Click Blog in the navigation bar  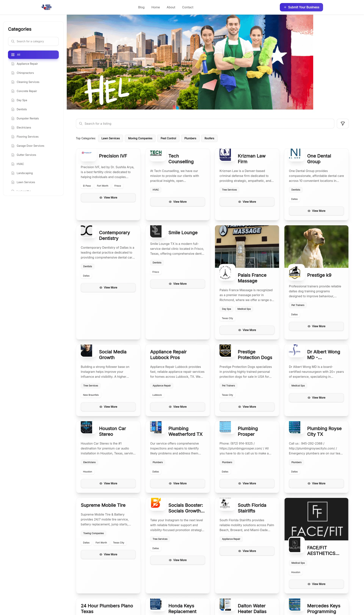tap(141, 7)
